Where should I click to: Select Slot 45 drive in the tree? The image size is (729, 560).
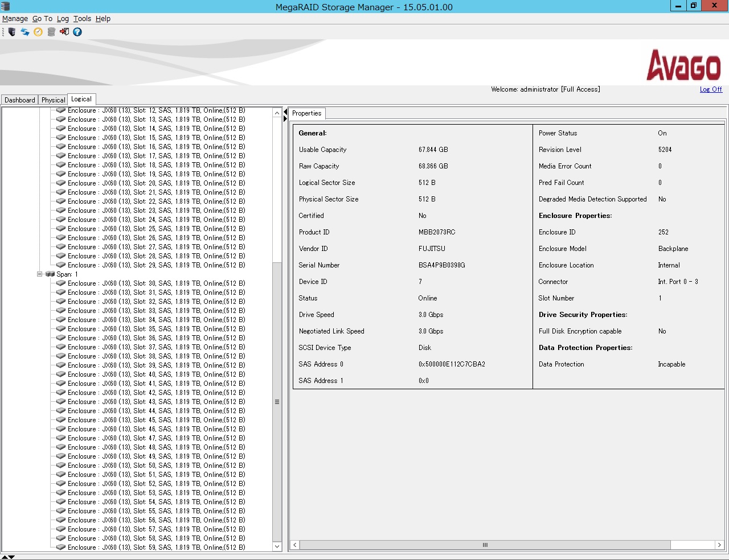156,420
